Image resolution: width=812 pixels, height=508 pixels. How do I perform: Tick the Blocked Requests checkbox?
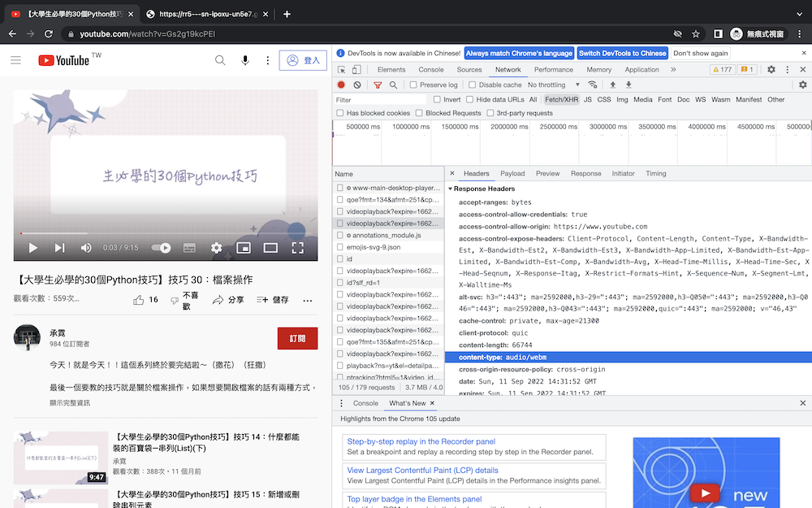coord(419,113)
